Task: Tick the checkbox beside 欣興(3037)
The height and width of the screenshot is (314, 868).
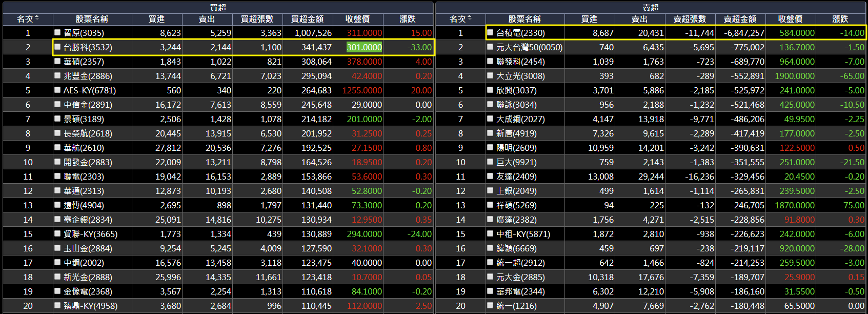Action: 491,90
